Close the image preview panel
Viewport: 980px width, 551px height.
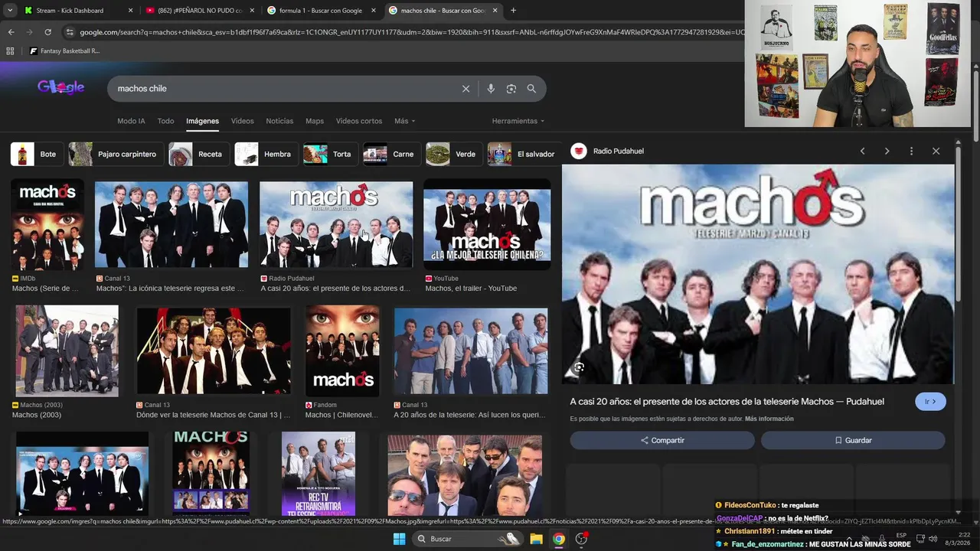pyautogui.click(x=936, y=152)
